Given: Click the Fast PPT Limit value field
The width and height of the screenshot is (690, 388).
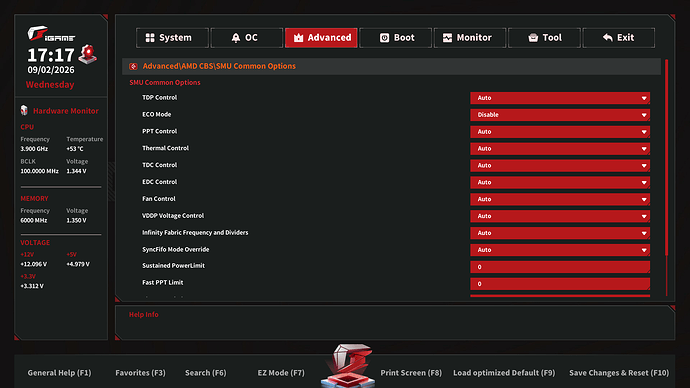Looking at the screenshot, I should (560, 284).
